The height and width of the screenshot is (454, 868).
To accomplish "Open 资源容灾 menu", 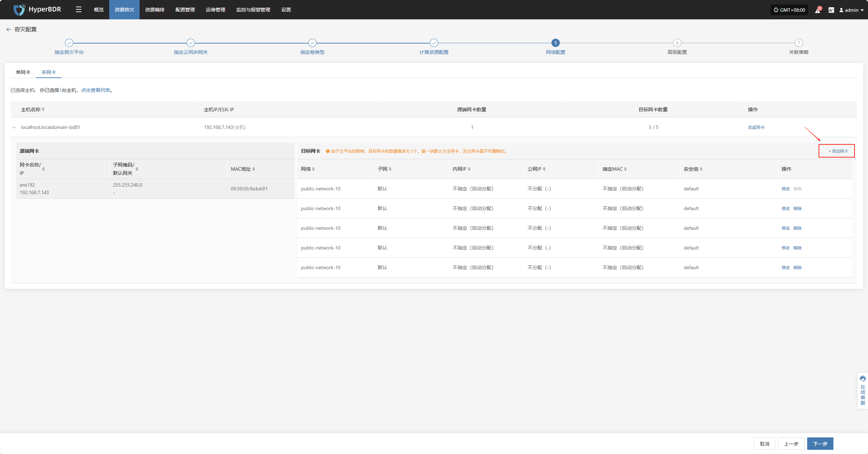I will pos(124,10).
